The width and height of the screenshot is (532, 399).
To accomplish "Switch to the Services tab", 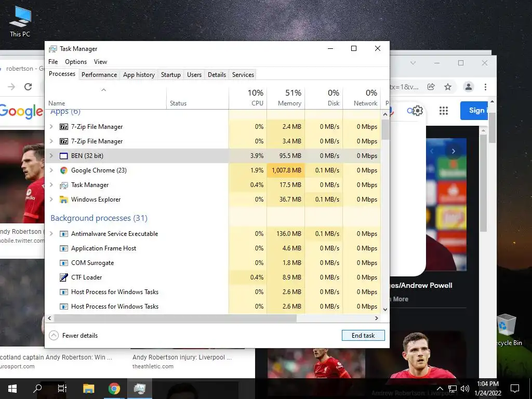I will click(x=243, y=75).
